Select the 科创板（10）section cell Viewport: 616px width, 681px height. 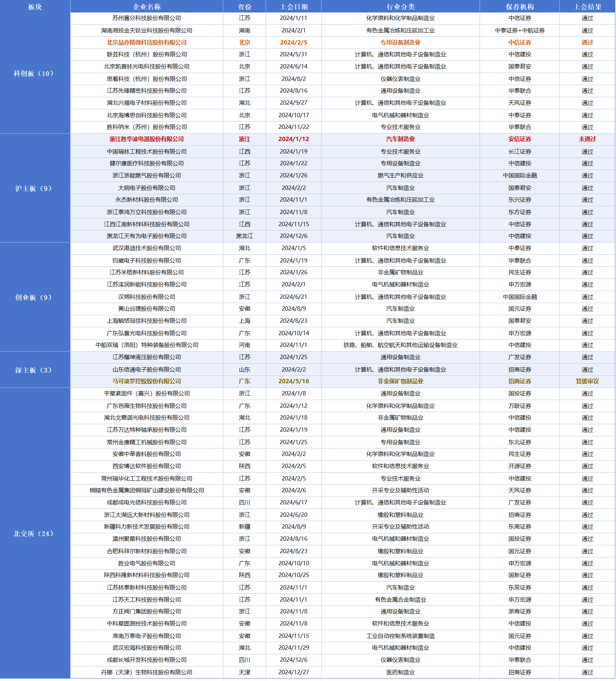35,73
